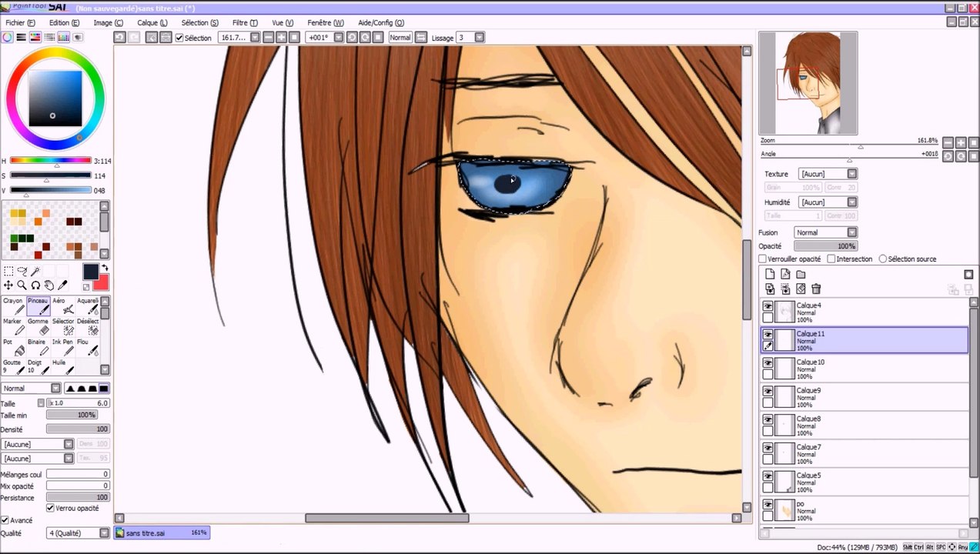Select the Gomme eraser tool

38,326
